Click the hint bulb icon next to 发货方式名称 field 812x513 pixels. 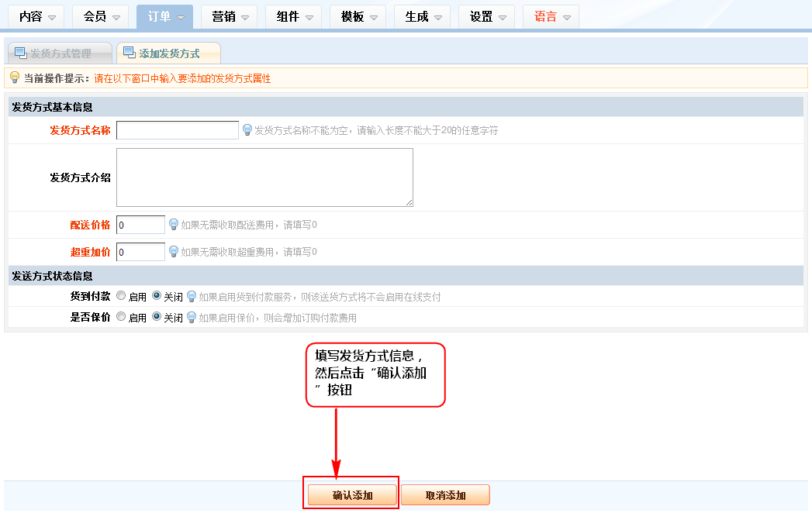coord(247,130)
